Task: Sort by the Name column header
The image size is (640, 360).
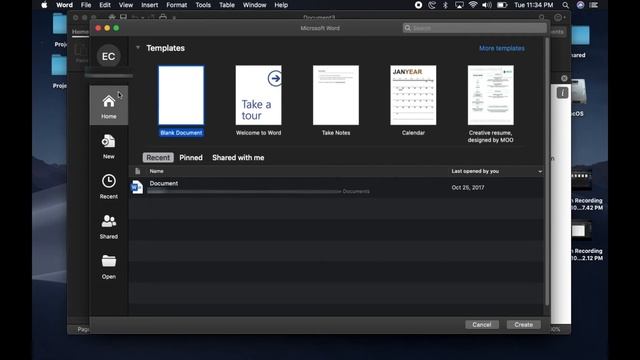Action: coord(156,171)
